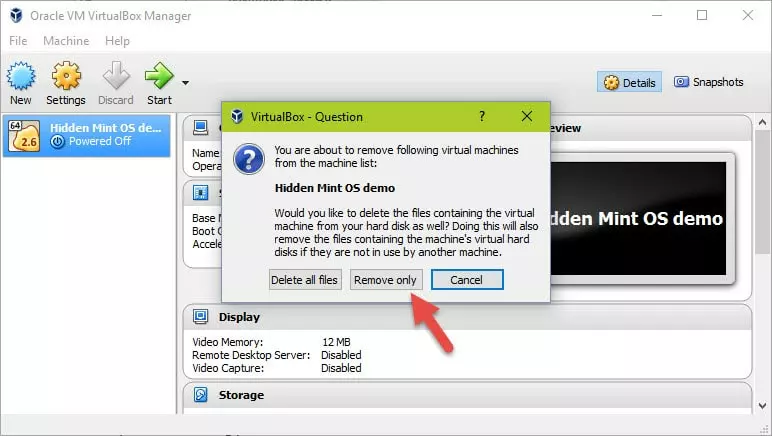This screenshot has width=772, height=436.
Task: Click the VirtualBox logo in title bar
Action: pyautogui.click(x=16, y=15)
